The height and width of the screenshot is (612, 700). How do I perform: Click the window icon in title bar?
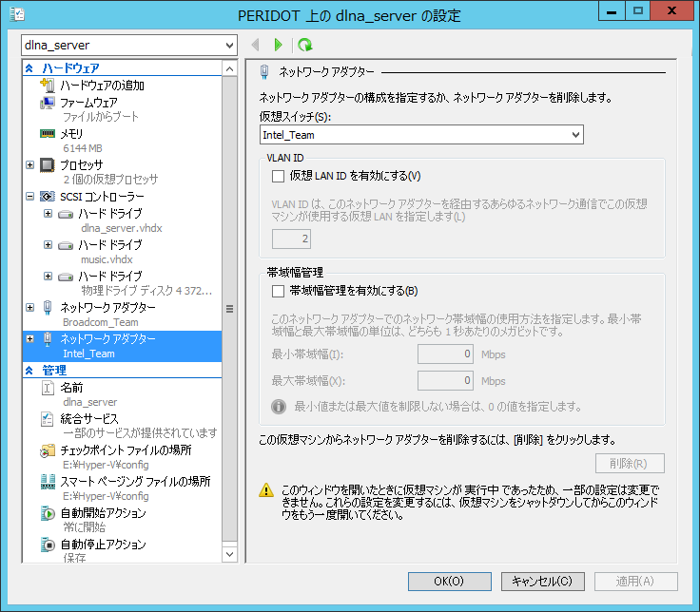pyautogui.click(x=17, y=14)
